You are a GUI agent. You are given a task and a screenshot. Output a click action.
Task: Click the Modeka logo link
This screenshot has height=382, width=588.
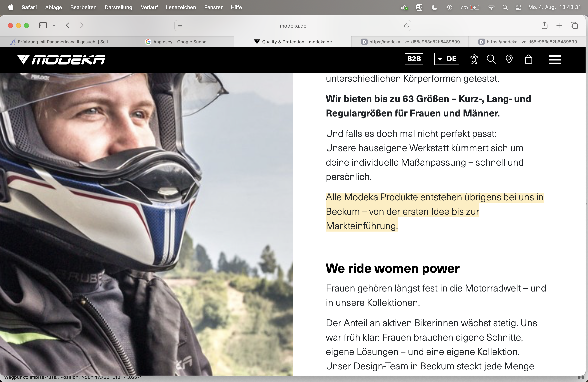(x=61, y=60)
